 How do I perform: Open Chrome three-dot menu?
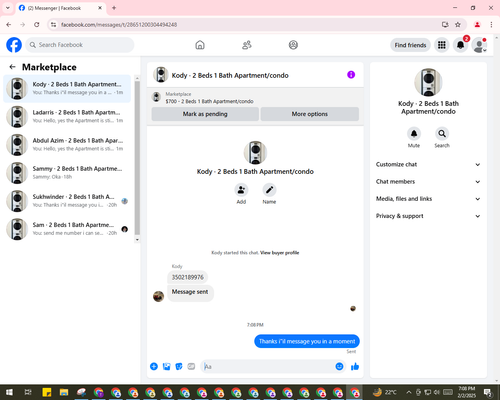(x=491, y=24)
